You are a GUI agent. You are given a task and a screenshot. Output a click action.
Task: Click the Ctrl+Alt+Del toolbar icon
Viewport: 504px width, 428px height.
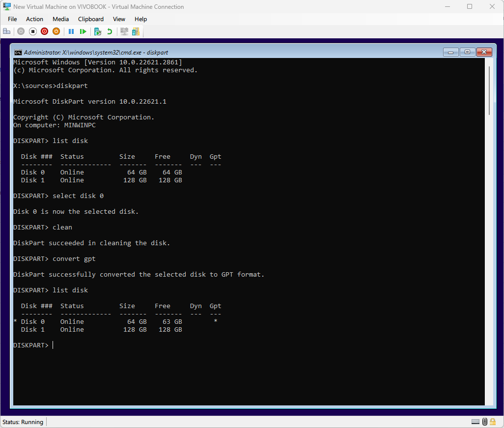[7, 31]
